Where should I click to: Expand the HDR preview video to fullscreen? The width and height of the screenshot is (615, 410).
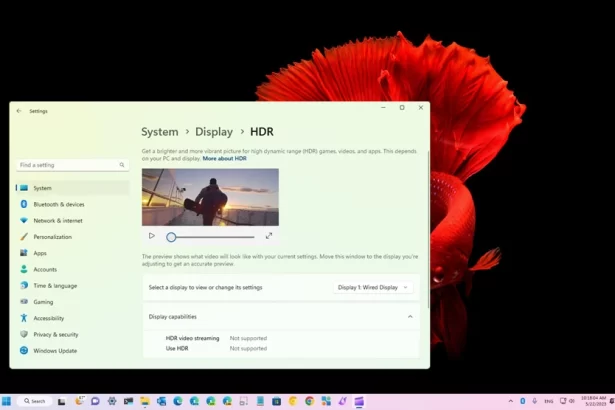pyautogui.click(x=269, y=236)
